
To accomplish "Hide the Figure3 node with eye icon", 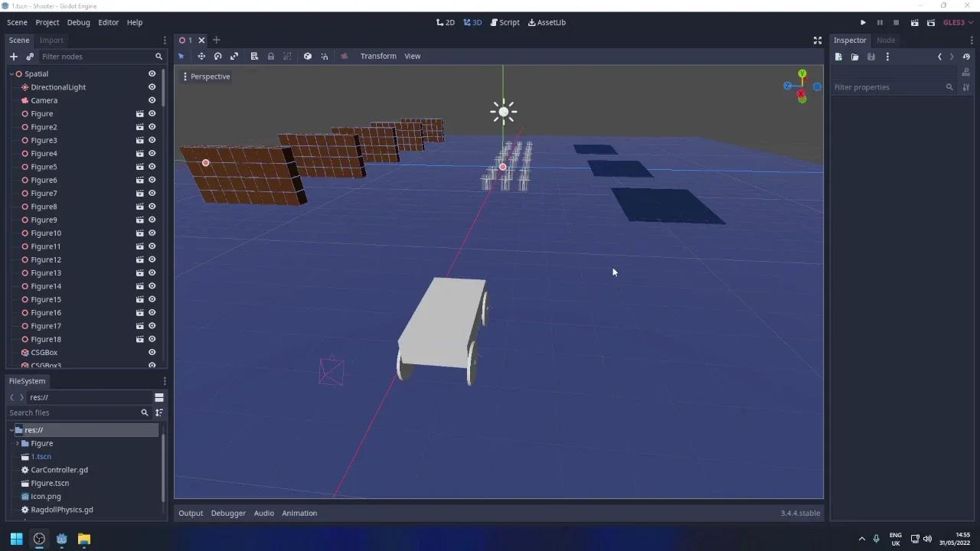I will 152,140.
